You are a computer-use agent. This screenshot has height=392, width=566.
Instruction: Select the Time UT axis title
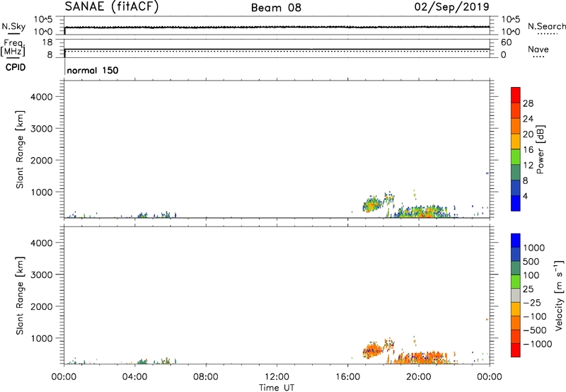pos(277,388)
